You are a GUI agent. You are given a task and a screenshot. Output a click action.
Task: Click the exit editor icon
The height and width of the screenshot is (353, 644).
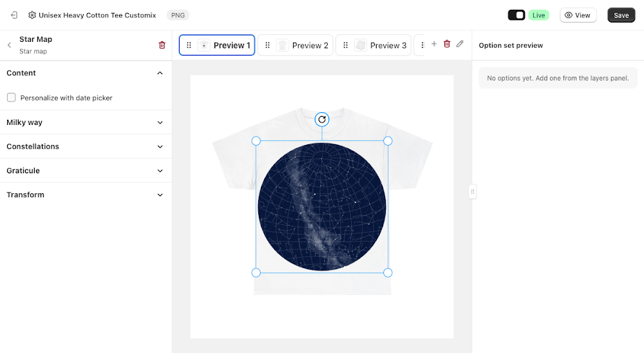14,15
